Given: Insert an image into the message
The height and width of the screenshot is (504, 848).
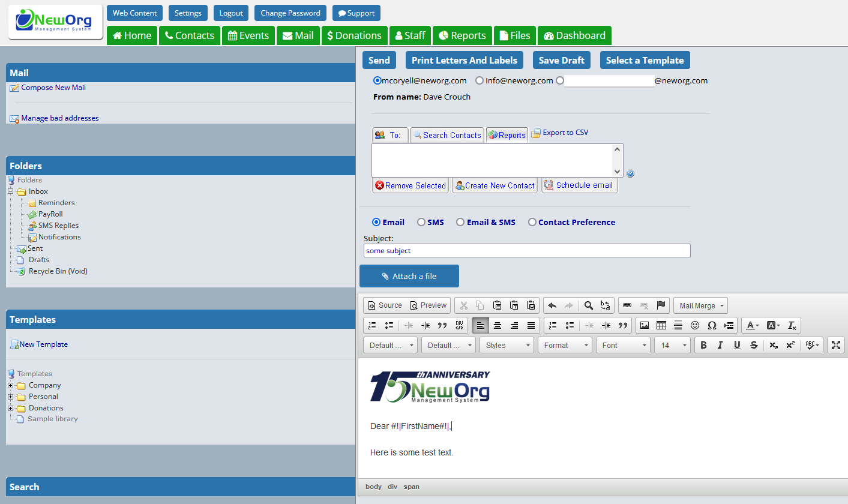Looking at the screenshot, I should (x=645, y=325).
